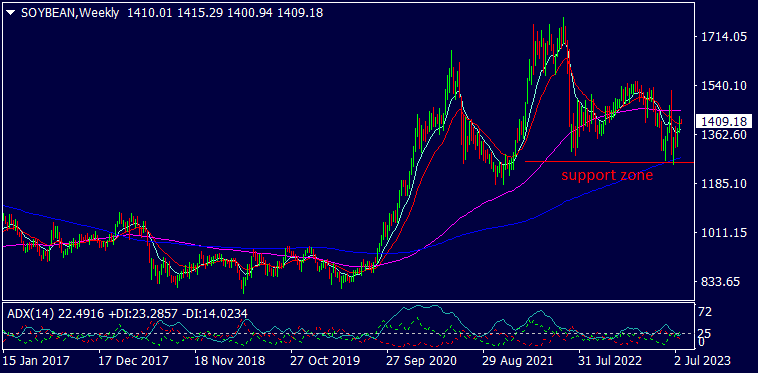The width and height of the screenshot is (758, 373).
Task: Click the ADX(14) indicator label
Action: [x=30, y=314]
